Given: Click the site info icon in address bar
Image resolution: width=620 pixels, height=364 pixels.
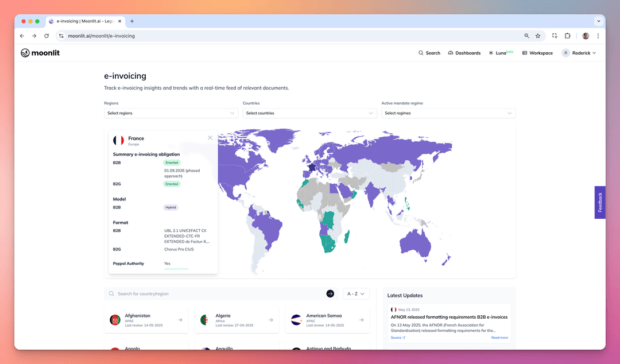Looking at the screenshot, I should tap(61, 36).
